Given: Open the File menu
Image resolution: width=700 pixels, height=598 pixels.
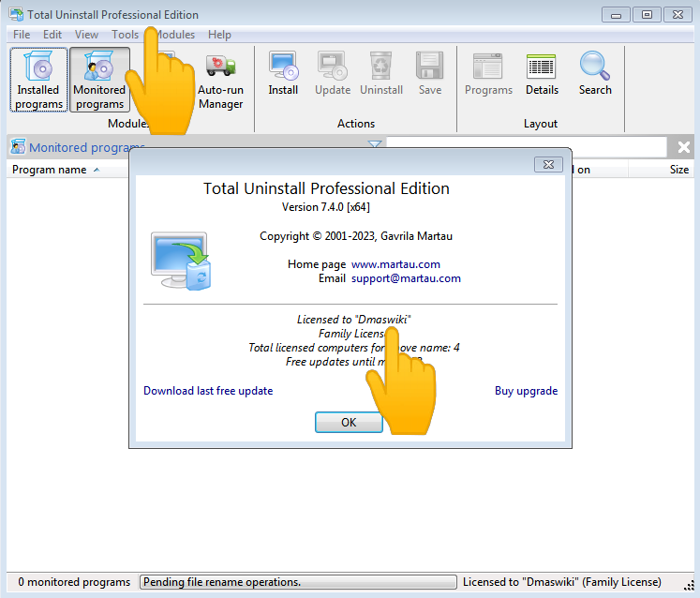Looking at the screenshot, I should tap(22, 35).
